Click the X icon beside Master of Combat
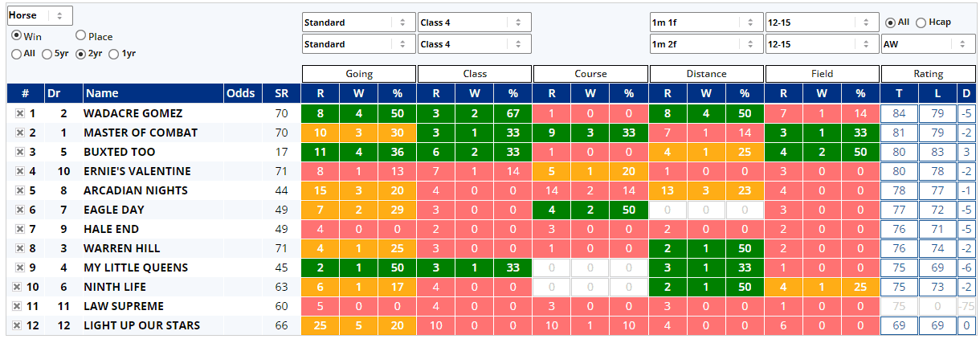The height and width of the screenshot is (339, 980). point(19,133)
